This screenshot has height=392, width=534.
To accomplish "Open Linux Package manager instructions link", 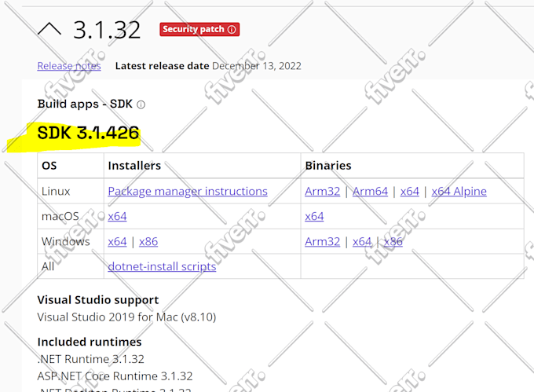I will (x=188, y=192).
